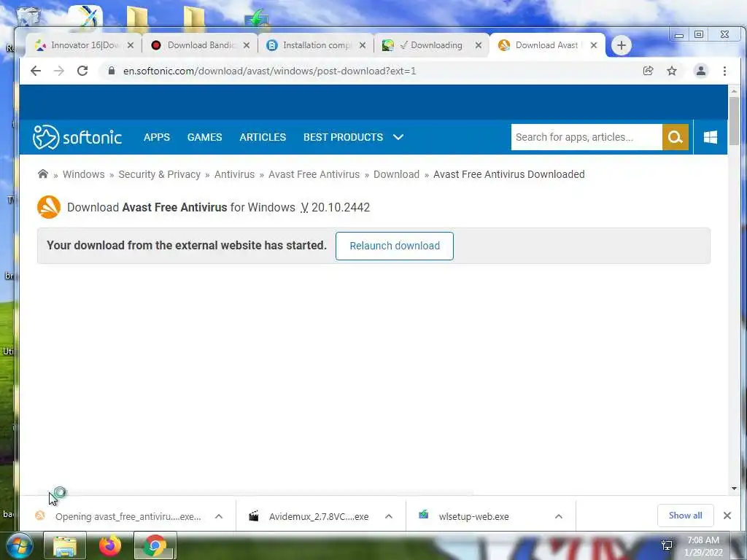Open Chrome three-dot menu
This screenshot has height=560, width=747.
point(724,71)
